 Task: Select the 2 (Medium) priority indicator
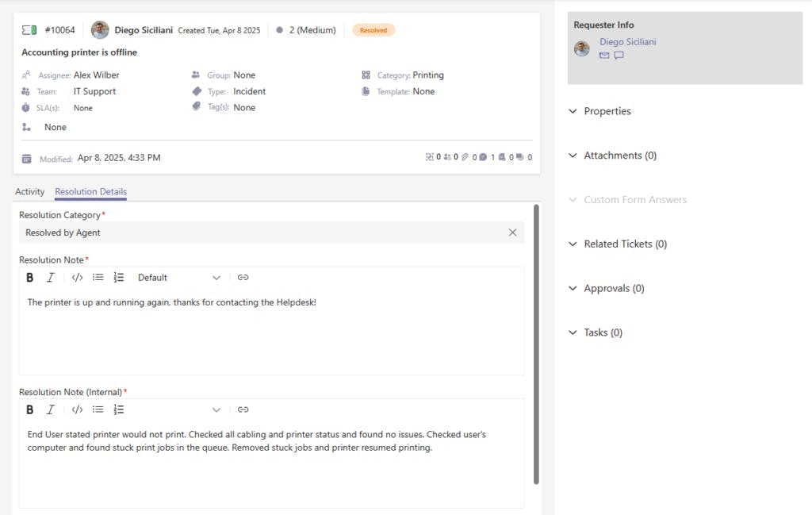pos(306,30)
